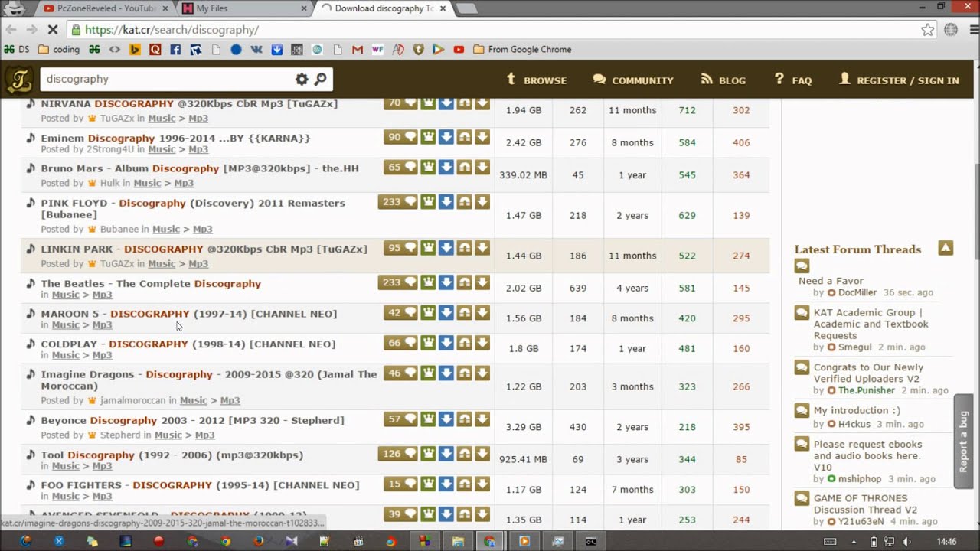Go to the BLOG page
980x551 pixels.
724,80
